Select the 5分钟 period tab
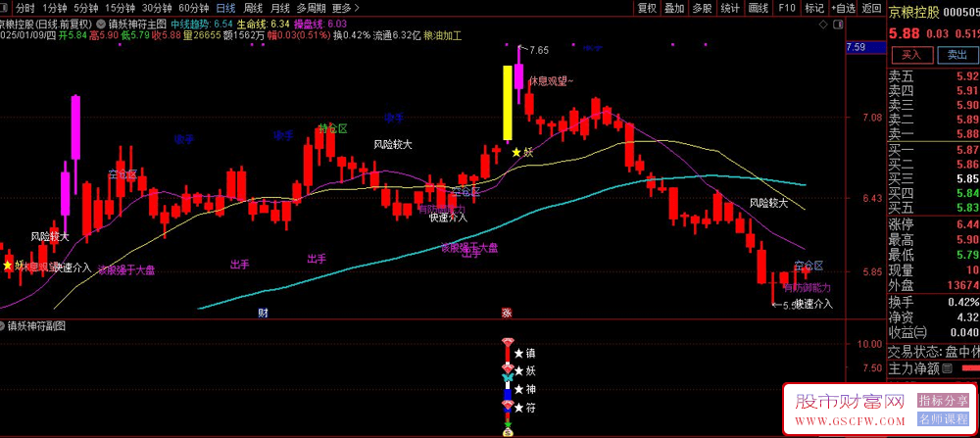 point(85,8)
